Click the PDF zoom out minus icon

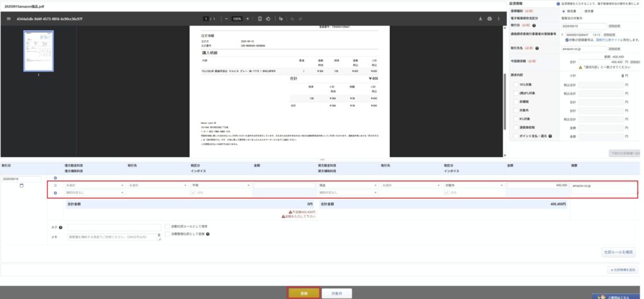click(226, 19)
